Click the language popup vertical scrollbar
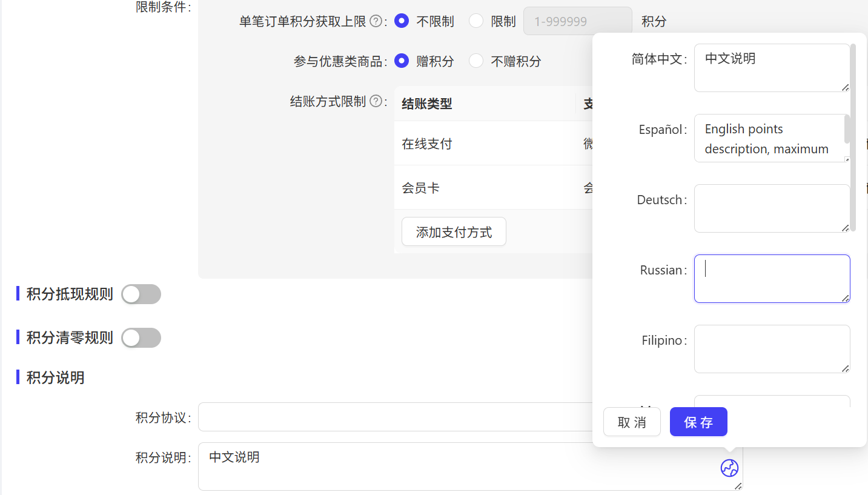 click(853, 137)
